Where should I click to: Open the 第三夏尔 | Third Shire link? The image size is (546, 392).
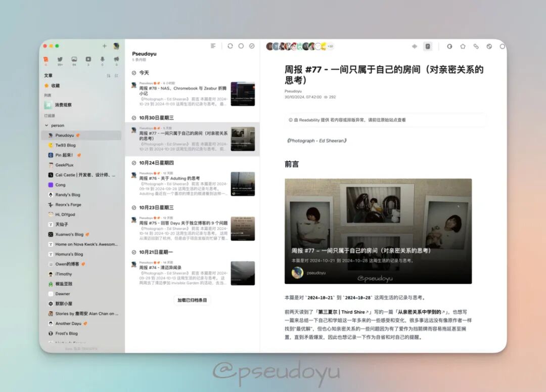pyautogui.click(x=343, y=312)
